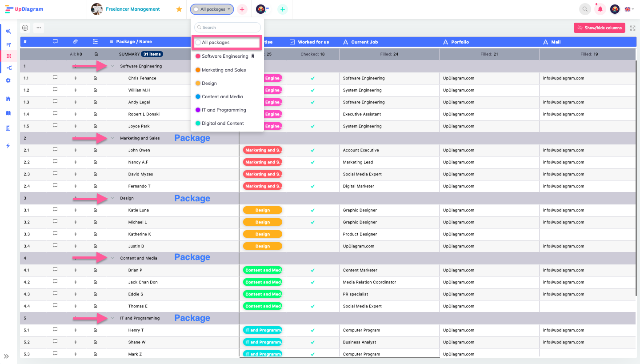Click the comments column header icon
The image size is (640, 364).
(x=55, y=41)
